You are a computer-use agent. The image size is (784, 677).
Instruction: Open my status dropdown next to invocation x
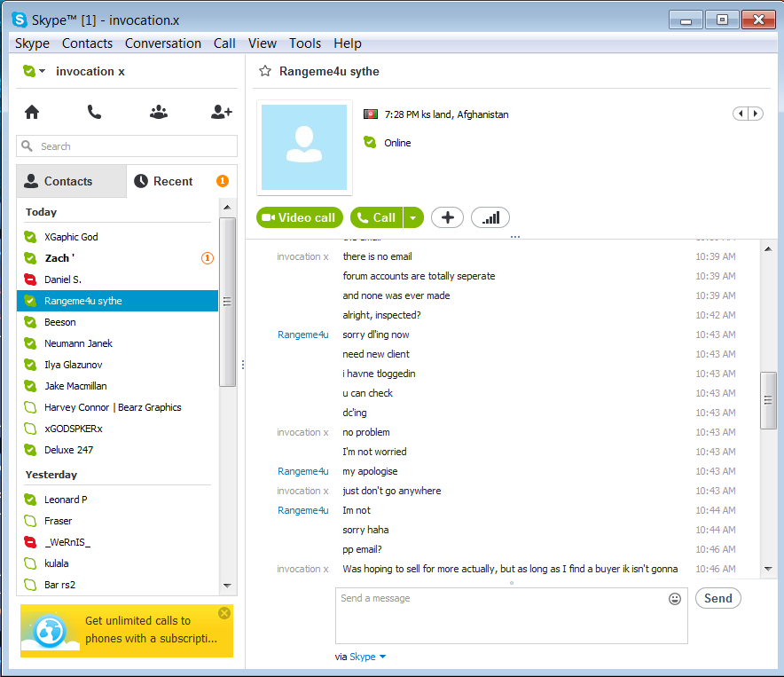42,71
